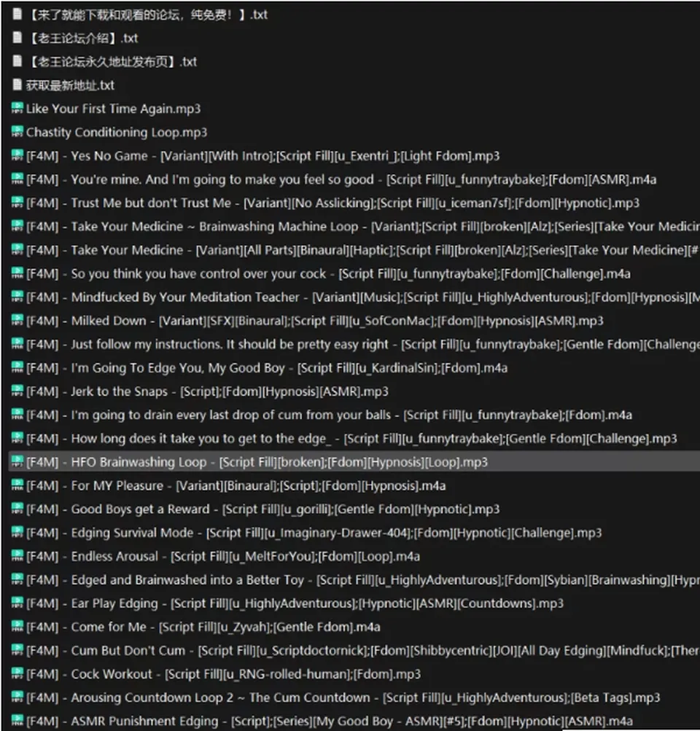Select the audio icon beside Milked Down
This screenshot has height=731, width=700.
click(x=17, y=320)
